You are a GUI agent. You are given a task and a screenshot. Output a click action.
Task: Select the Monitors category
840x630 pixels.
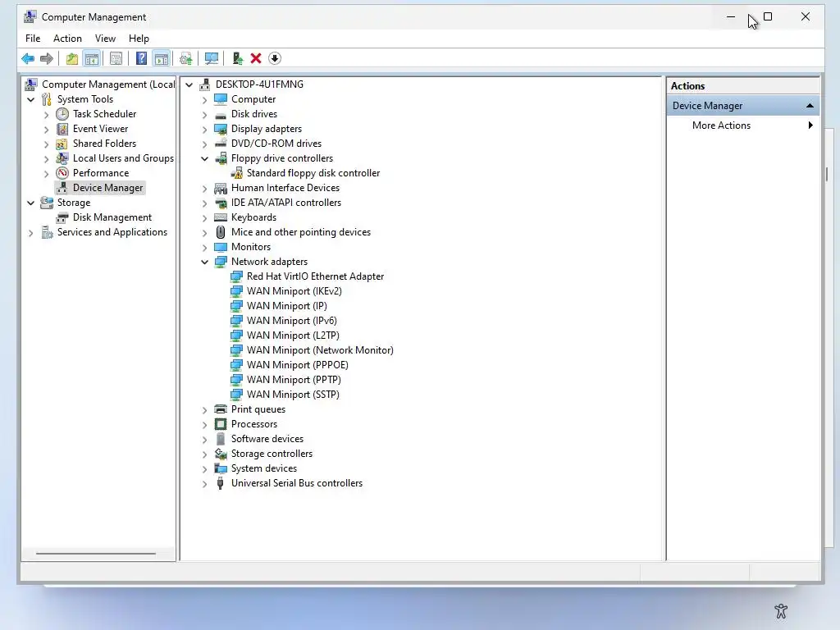(x=251, y=247)
